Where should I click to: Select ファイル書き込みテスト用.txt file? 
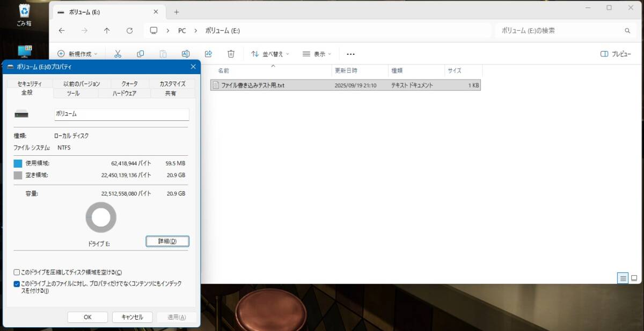pos(345,85)
